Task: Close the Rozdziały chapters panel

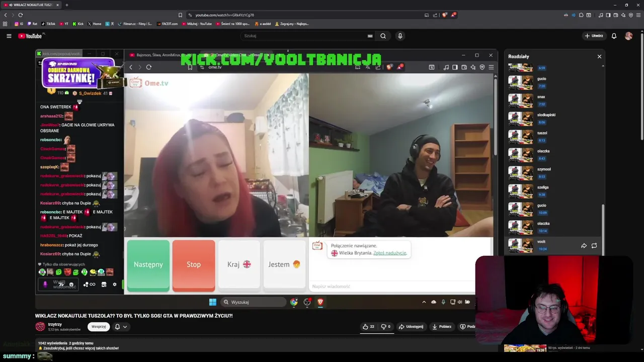Action: (x=599, y=56)
